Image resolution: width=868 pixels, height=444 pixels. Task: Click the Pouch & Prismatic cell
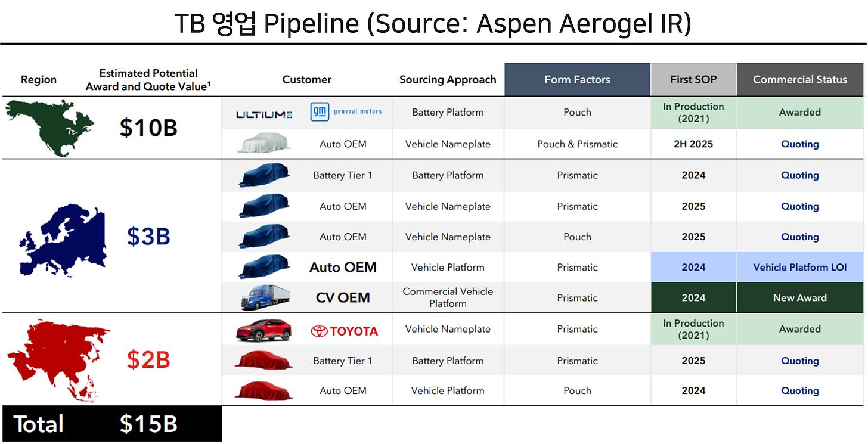click(577, 144)
